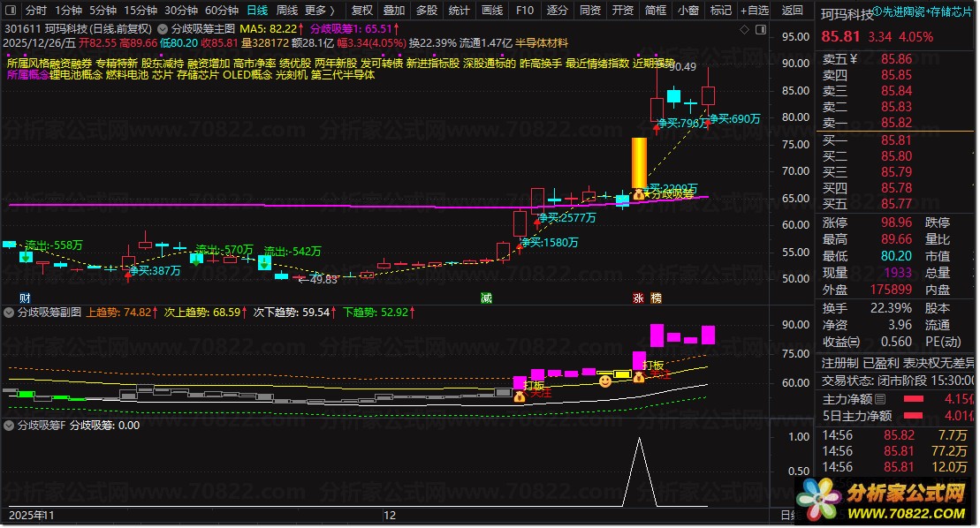980x528 pixels.
Task: Open 开资 in the toolbar
Action: (622, 10)
